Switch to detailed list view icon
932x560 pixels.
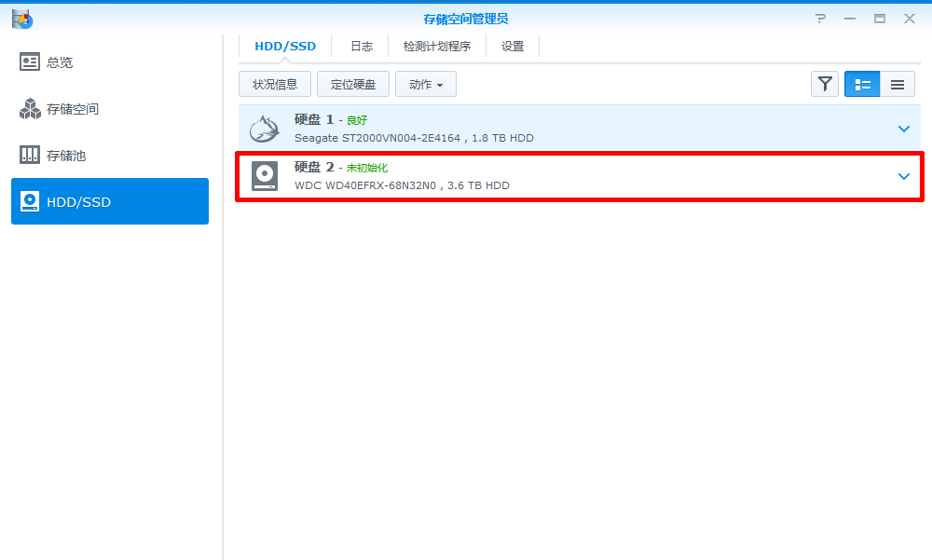pos(862,85)
